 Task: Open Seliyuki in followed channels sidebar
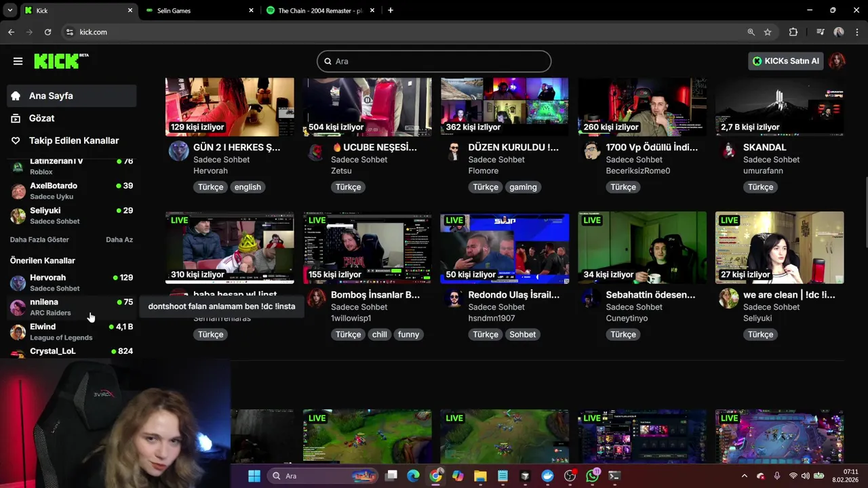(x=72, y=216)
